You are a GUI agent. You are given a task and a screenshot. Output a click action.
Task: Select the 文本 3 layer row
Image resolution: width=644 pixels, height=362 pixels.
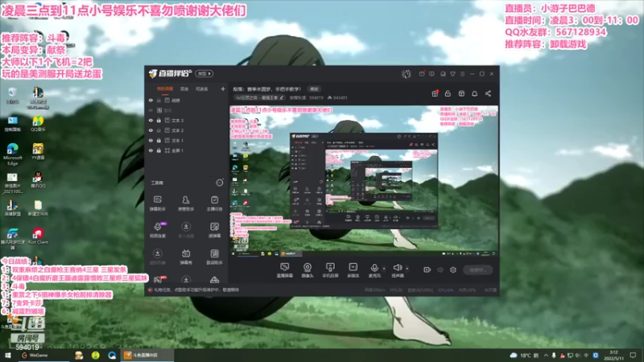(186, 120)
